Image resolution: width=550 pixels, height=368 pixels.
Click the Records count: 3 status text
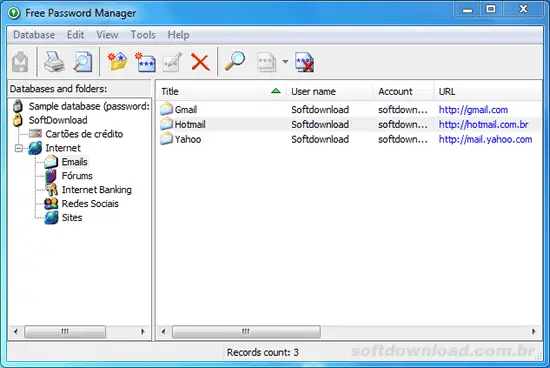click(x=262, y=352)
